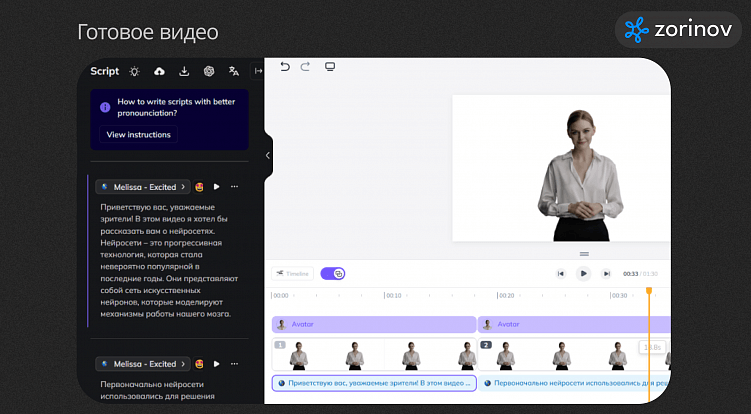Click the monitor preview icon
751x414 pixels.
(x=330, y=67)
